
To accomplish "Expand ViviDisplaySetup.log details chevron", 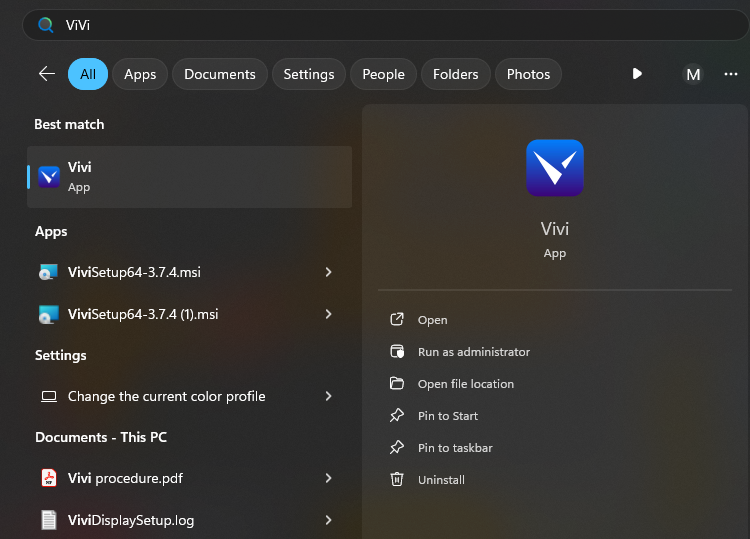I will point(328,520).
